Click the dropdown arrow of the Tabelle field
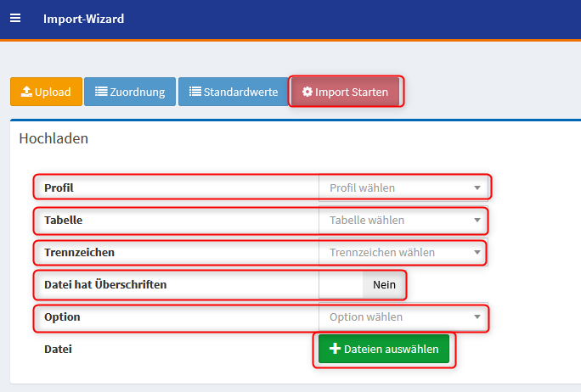This screenshot has width=581, height=392. tap(477, 221)
